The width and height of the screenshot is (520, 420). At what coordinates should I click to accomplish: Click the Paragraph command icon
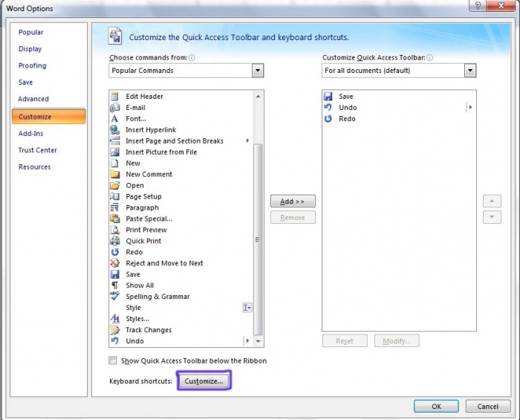[114, 207]
